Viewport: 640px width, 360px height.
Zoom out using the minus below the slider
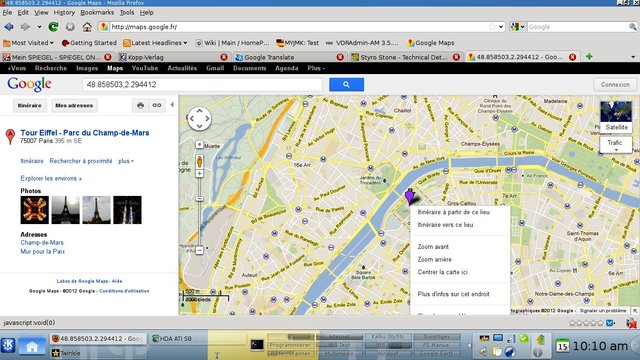199,250
